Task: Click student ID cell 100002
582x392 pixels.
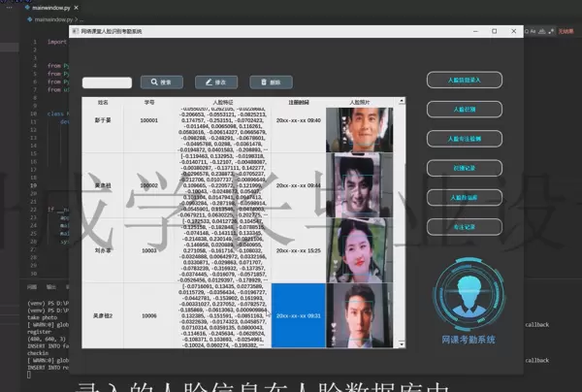Action: [x=149, y=185]
